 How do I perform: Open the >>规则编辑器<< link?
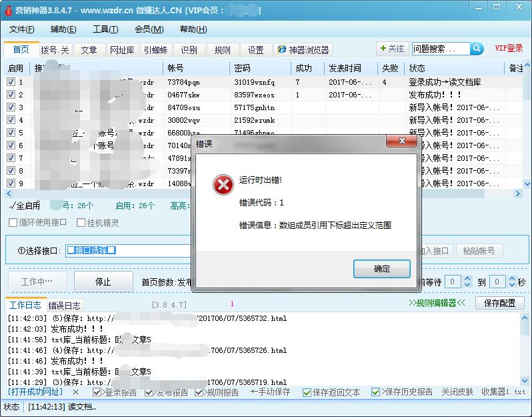[x=437, y=303]
